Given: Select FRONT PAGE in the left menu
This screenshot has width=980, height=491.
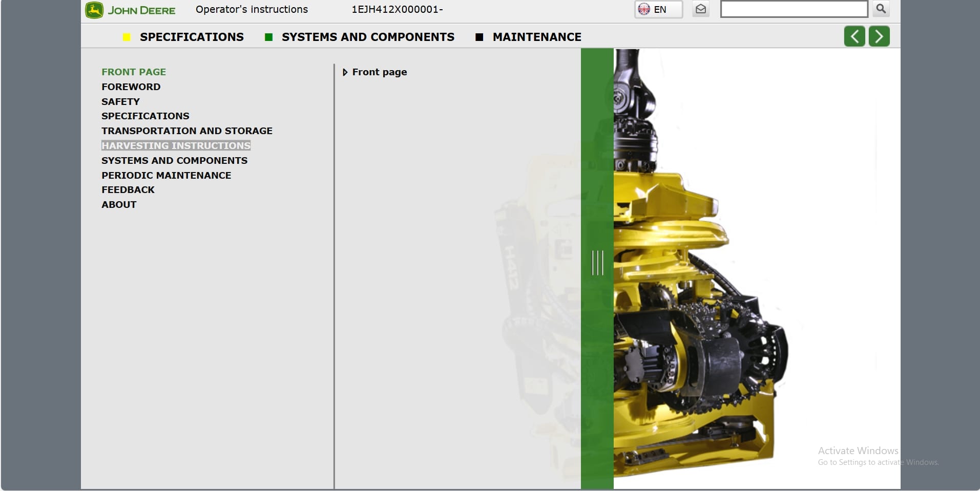Looking at the screenshot, I should pos(134,72).
